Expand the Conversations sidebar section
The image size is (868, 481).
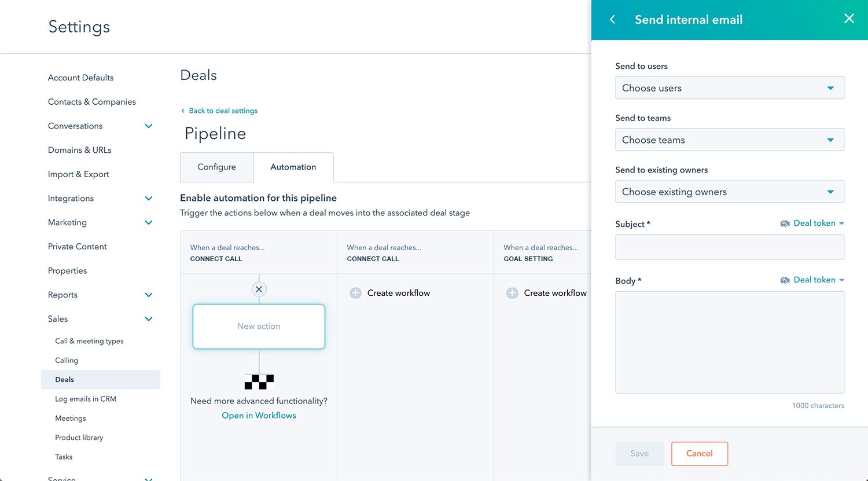149,126
